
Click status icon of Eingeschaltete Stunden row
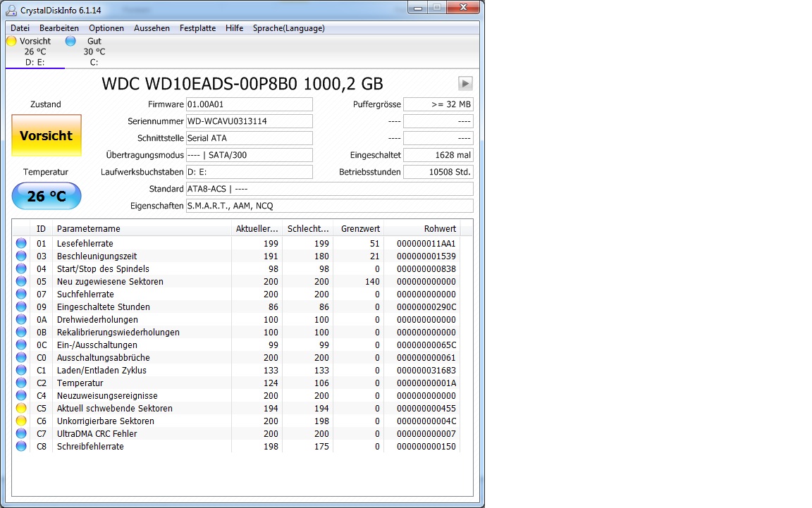tap(20, 306)
